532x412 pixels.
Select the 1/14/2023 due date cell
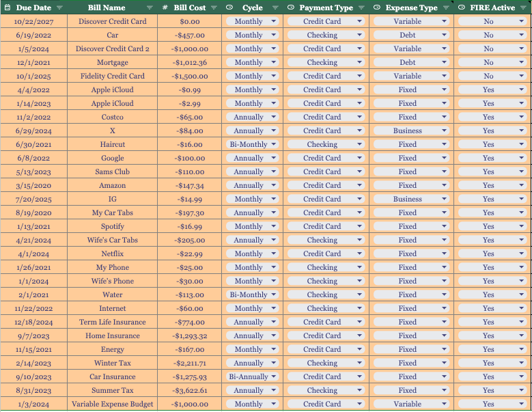point(33,103)
